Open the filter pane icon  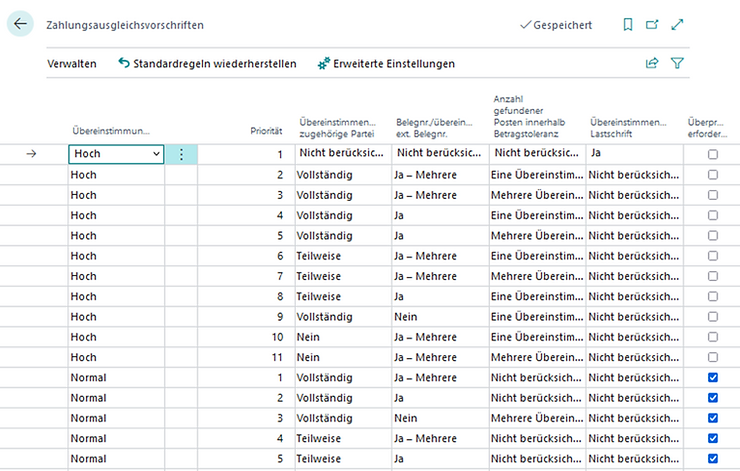(x=678, y=63)
